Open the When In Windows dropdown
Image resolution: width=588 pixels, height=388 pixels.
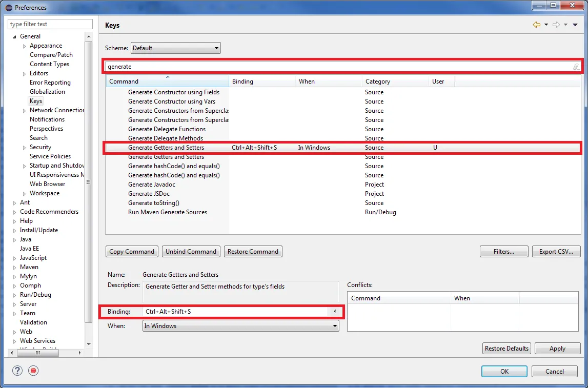[x=241, y=326]
